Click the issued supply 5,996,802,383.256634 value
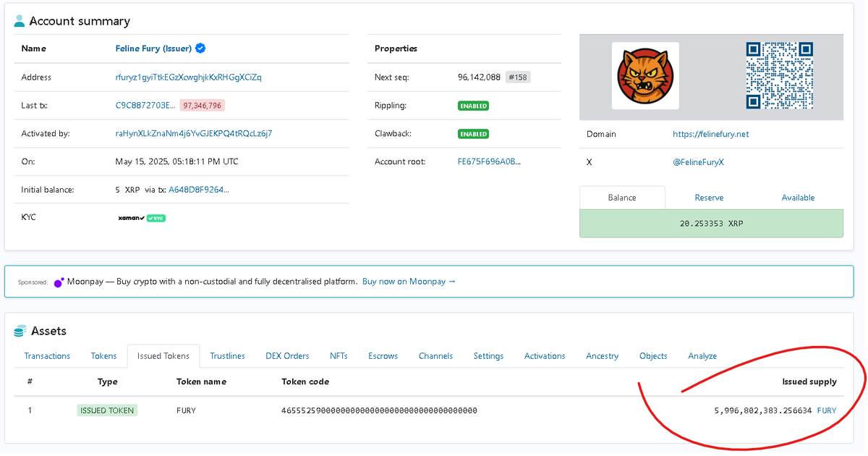Screen dimensions: 868x456 [x=762, y=410]
